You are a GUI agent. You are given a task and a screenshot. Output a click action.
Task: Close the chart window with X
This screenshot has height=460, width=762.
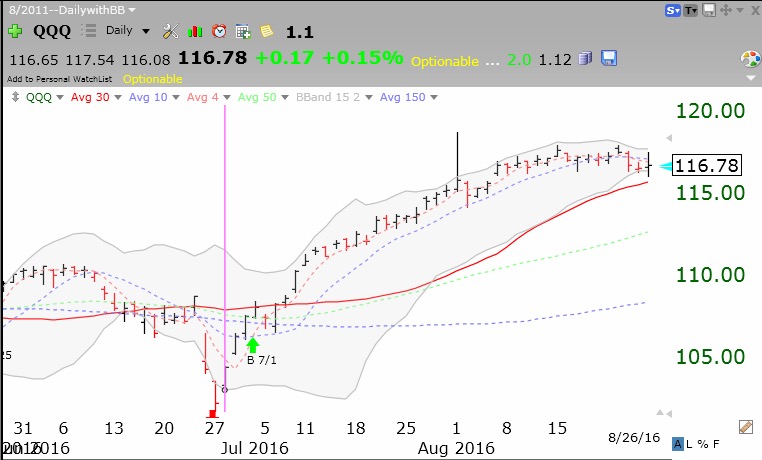tap(755, 10)
